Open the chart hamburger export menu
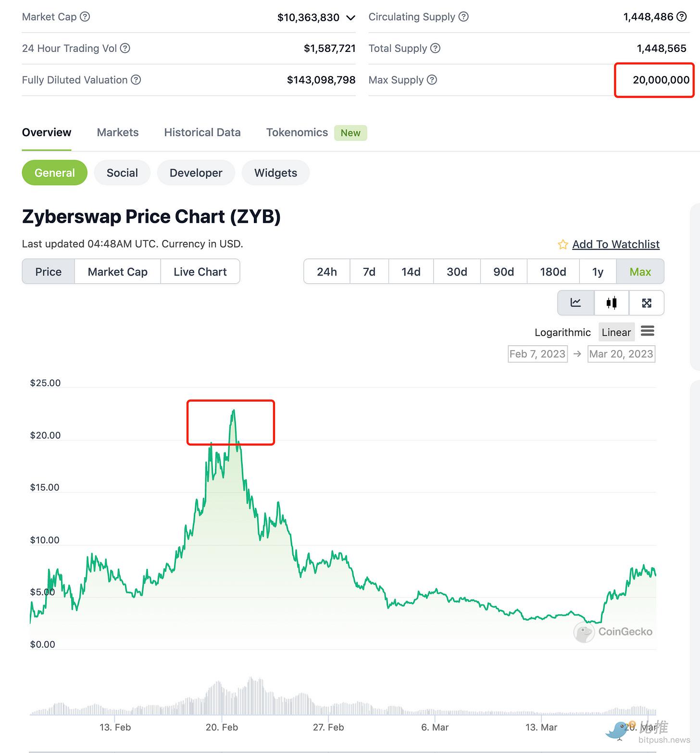Screen dimensions: 700x753 (648, 331)
